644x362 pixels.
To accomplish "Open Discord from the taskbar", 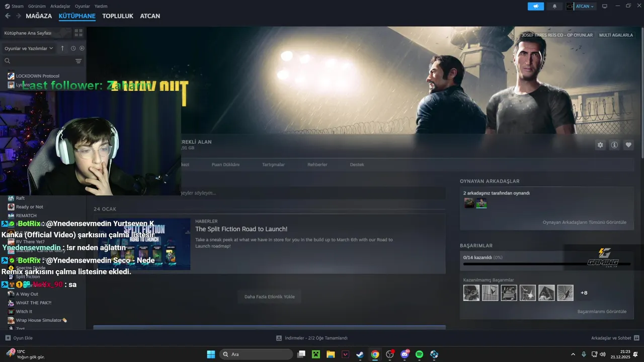I will point(405,354).
